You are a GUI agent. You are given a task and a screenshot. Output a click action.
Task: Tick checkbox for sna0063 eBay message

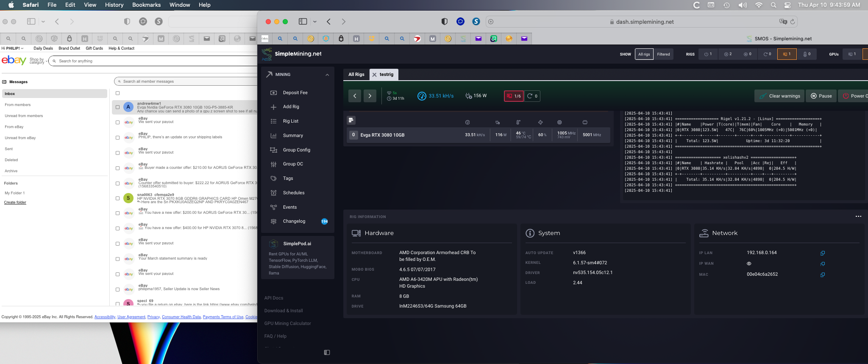117,198
